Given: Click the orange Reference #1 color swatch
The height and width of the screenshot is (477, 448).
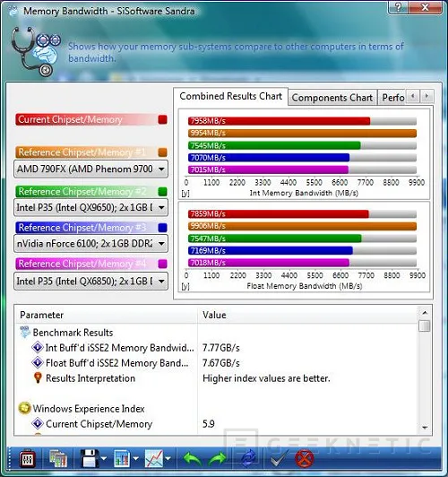Looking at the screenshot, I should (162, 152).
